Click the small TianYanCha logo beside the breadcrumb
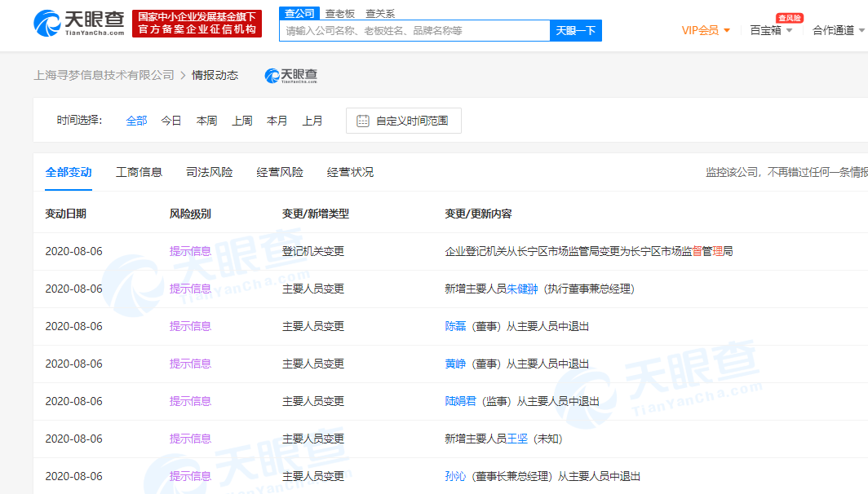 (x=291, y=75)
